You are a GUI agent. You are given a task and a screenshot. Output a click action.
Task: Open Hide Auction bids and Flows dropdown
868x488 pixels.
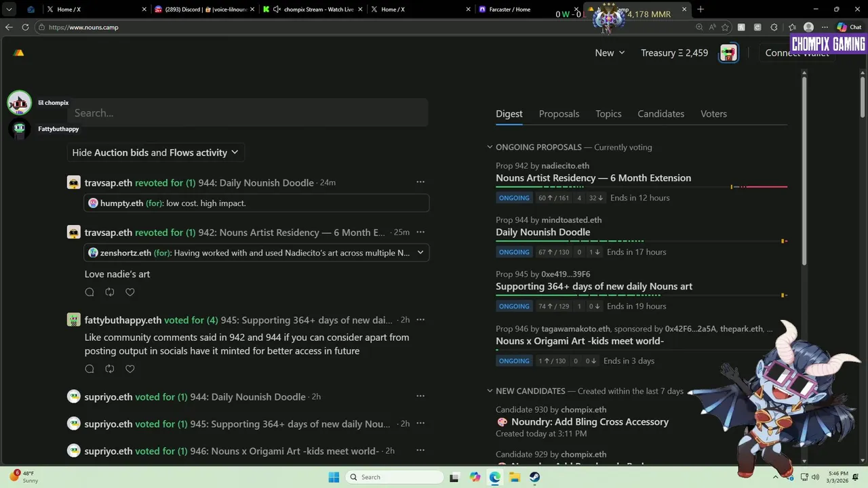point(155,152)
